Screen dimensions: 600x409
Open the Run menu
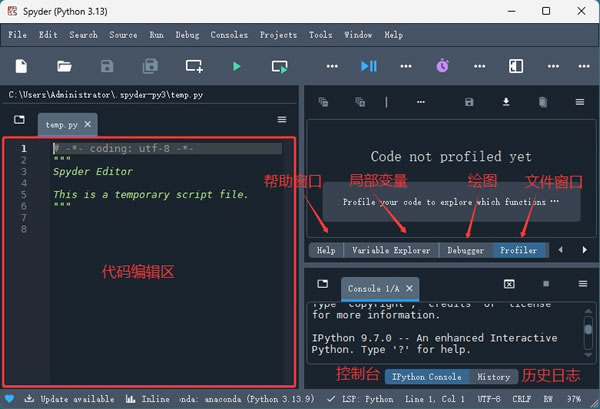tap(157, 35)
